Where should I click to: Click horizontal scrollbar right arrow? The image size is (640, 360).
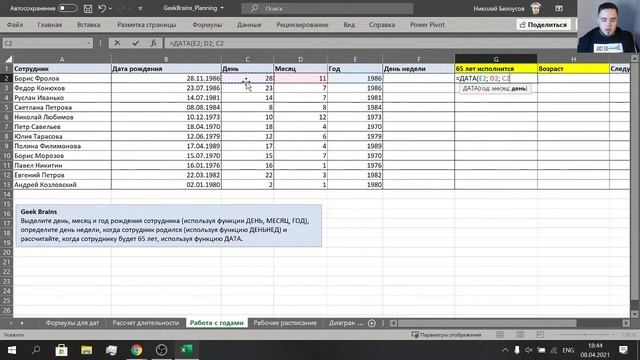(626, 323)
